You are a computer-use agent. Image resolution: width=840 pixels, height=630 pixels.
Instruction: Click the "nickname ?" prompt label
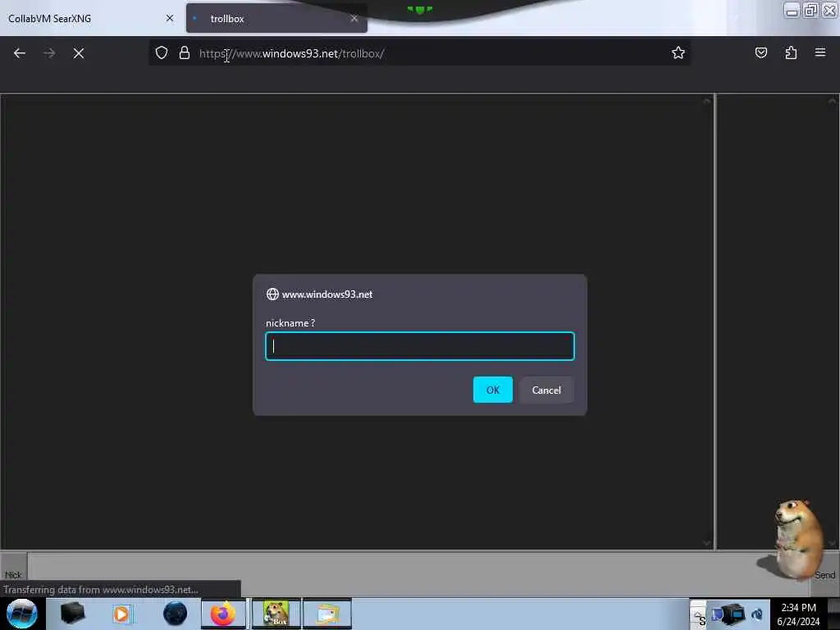(290, 323)
